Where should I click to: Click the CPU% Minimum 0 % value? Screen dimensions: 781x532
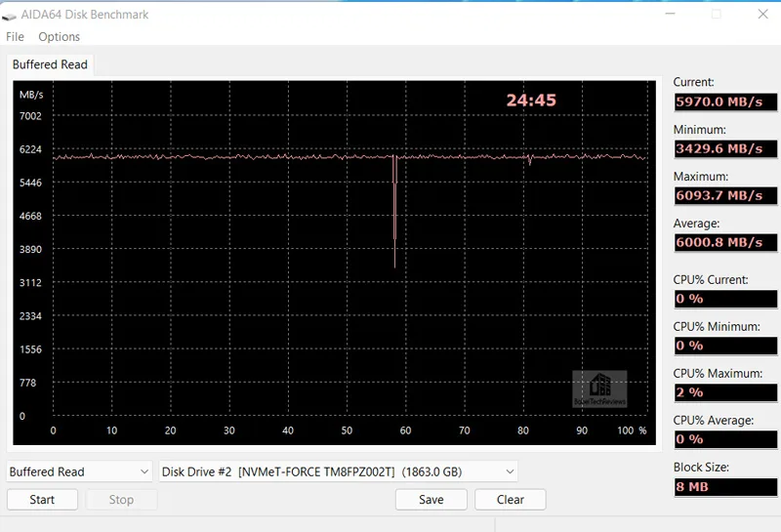point(725,346)
